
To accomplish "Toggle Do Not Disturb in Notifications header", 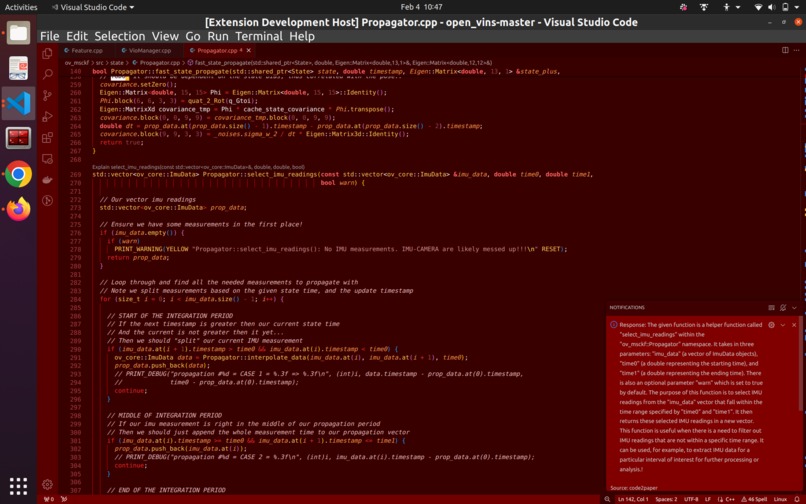I will (783, 308).
